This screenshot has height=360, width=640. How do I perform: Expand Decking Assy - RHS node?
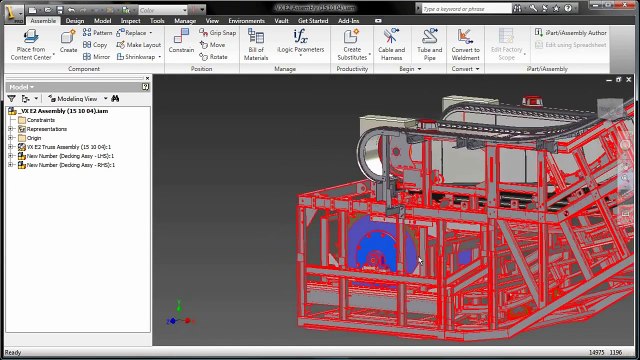(11, 164)
